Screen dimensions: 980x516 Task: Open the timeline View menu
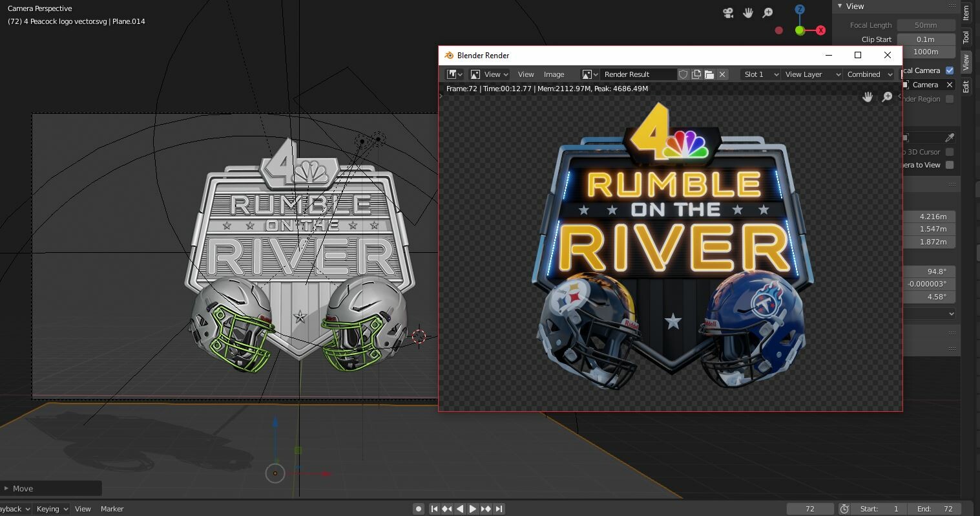[83, 509]
